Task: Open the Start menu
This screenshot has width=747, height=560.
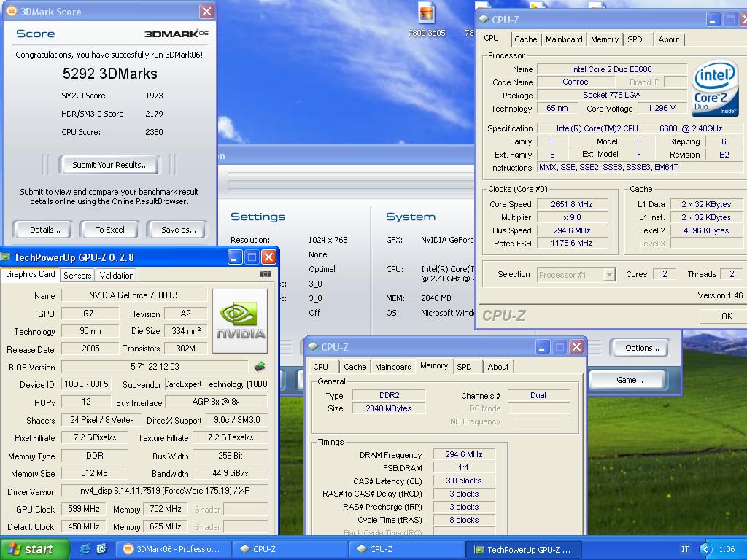Action: [x=34, y=549]
